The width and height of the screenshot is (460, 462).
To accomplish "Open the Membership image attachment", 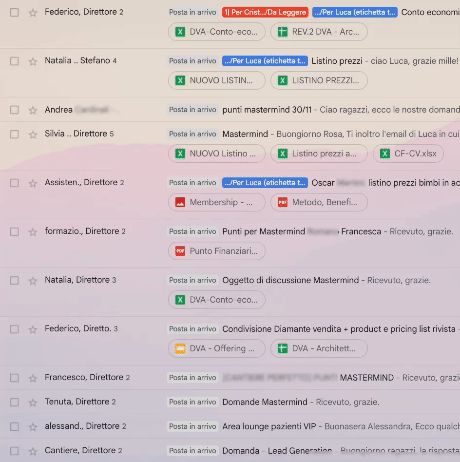I will 217,202.
